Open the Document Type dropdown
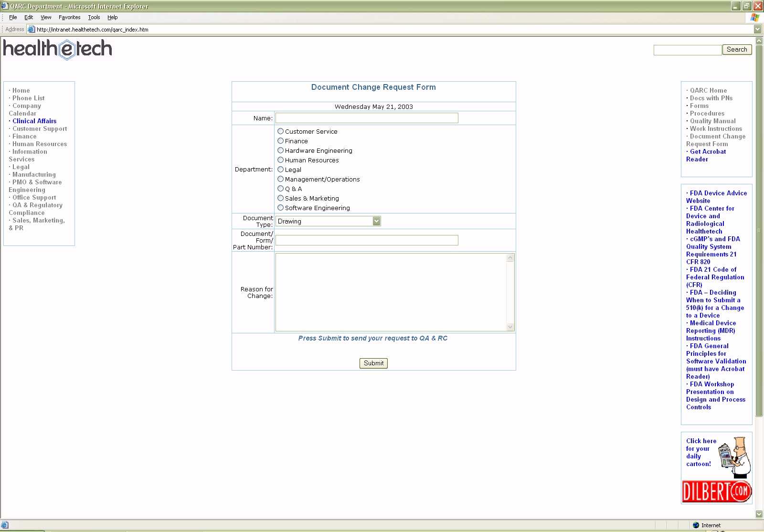This screenshot has height=532, width=764. (376, 221)
